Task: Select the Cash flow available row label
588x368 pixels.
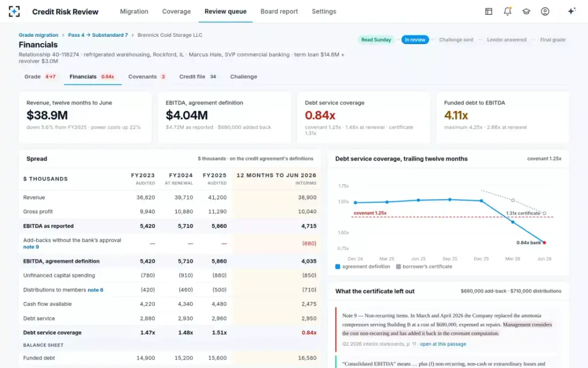Action: (x=48, y=304)
